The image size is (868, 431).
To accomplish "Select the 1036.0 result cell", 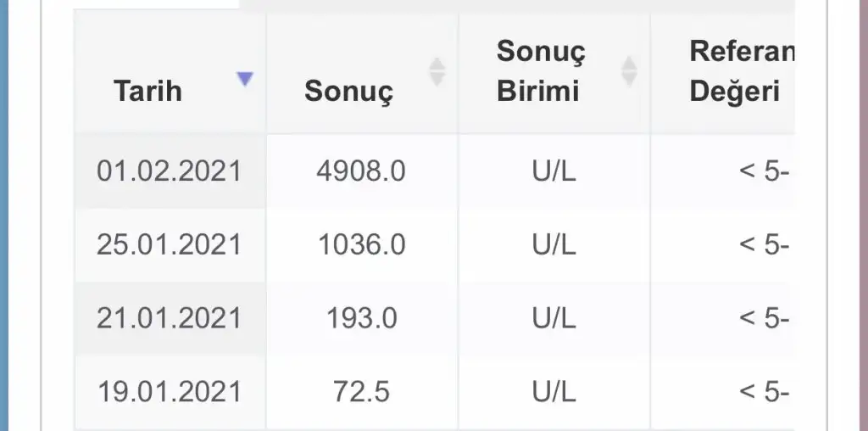I will tap(361, 245).
